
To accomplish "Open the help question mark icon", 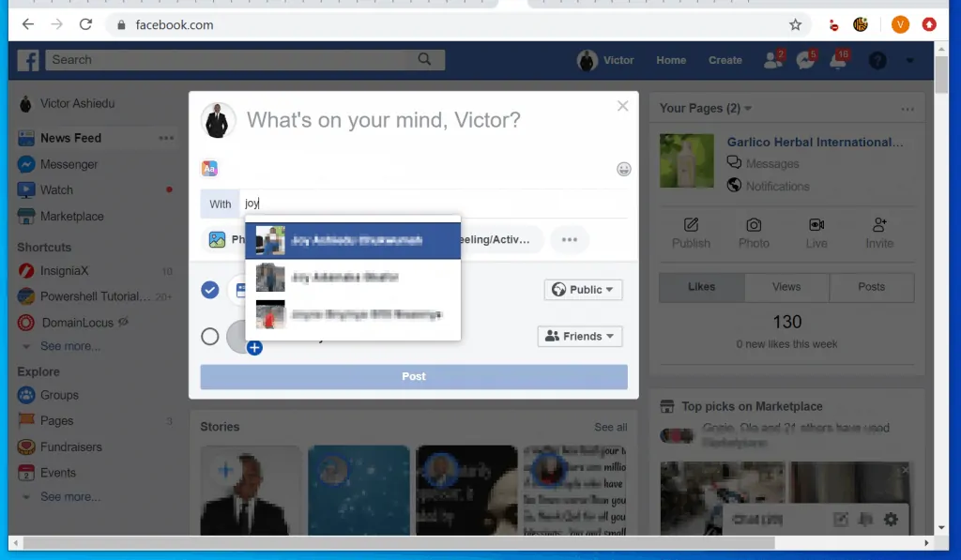I will coord(877,60).
